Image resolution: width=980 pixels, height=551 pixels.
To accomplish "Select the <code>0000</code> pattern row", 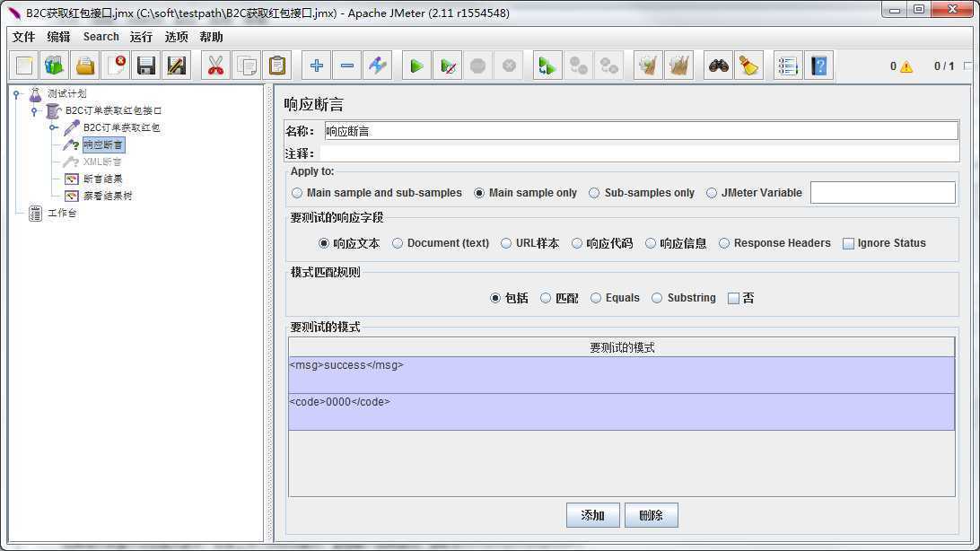I will coord(621,412).
